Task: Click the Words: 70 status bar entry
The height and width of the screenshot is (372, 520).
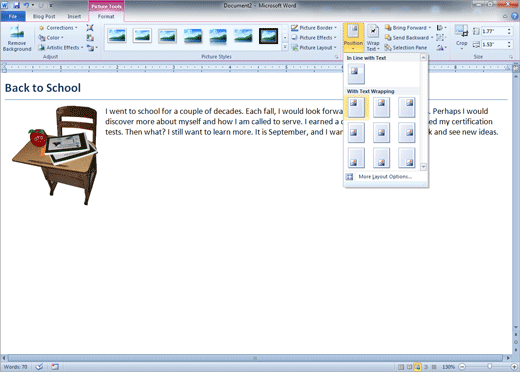Action: (15, 367)
